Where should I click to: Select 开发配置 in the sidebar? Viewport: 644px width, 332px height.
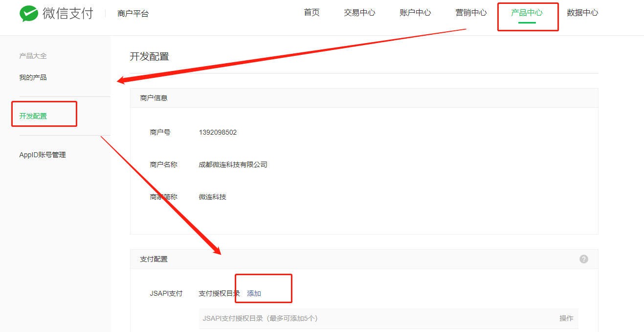point(33,116)
